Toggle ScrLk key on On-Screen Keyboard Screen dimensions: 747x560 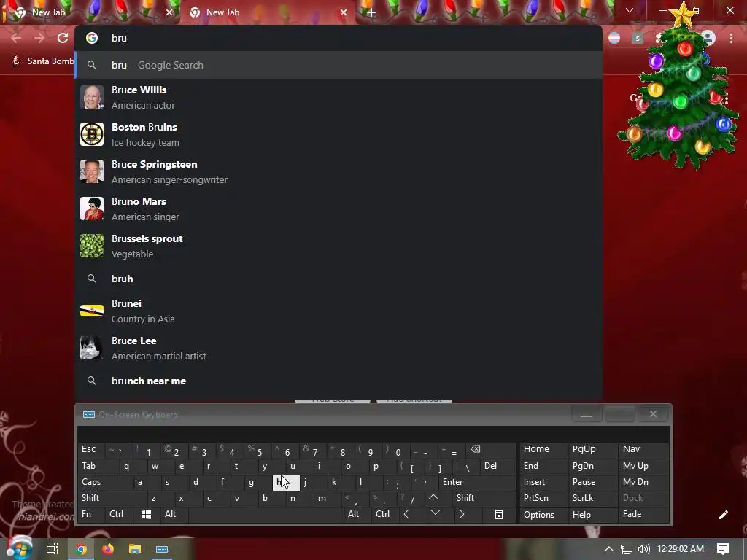pos(592,498)
